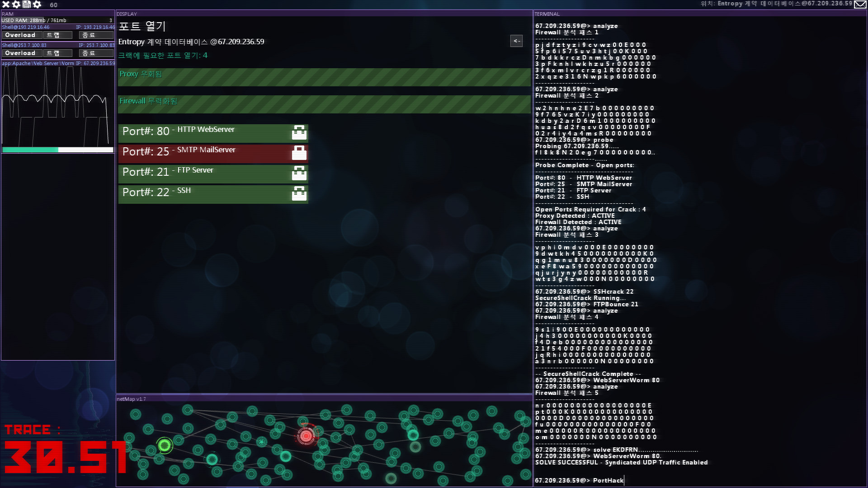Select the DISPLAY menu header

[x=127, y=14]
